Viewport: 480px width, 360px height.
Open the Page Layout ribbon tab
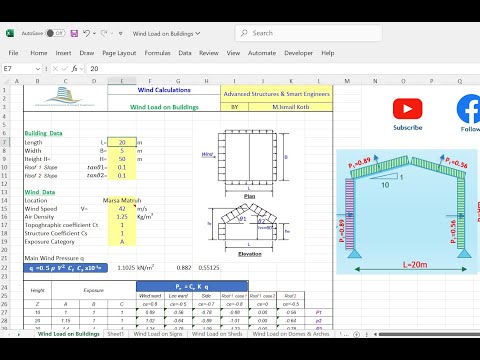(x=119, y=53)
